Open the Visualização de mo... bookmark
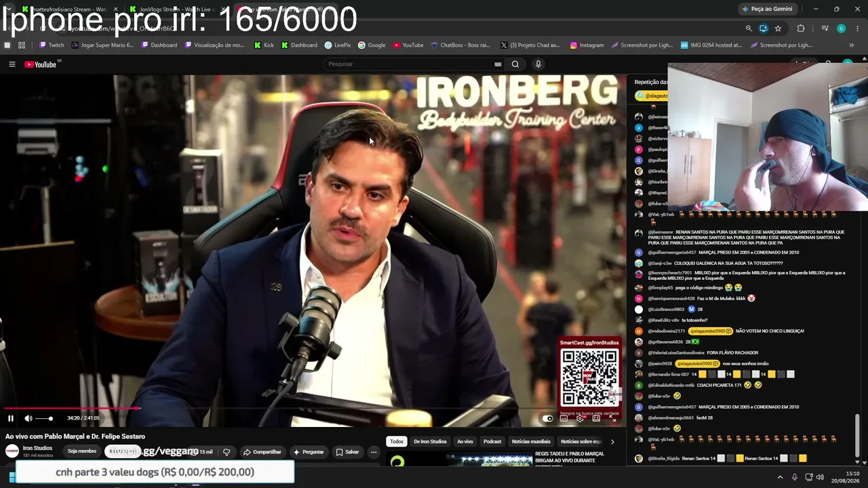This screenshot has height=488, width=868. [x=214, y=45]
